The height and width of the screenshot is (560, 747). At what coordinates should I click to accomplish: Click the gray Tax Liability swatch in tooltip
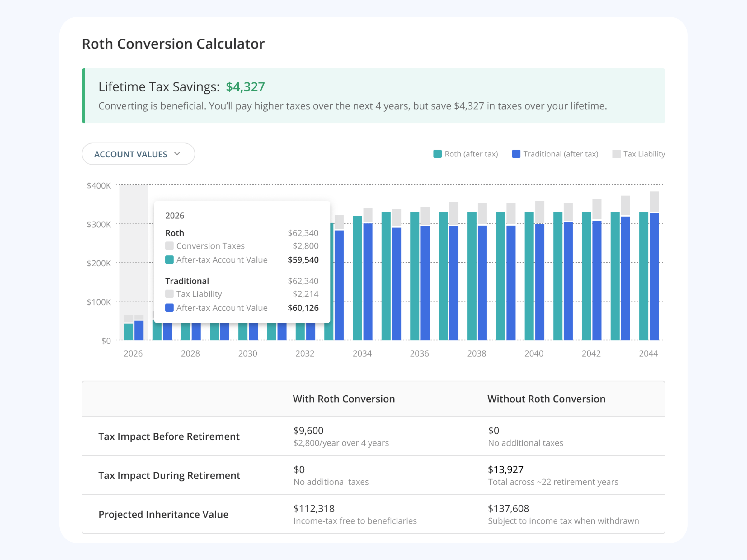click(x=170, y=293)
